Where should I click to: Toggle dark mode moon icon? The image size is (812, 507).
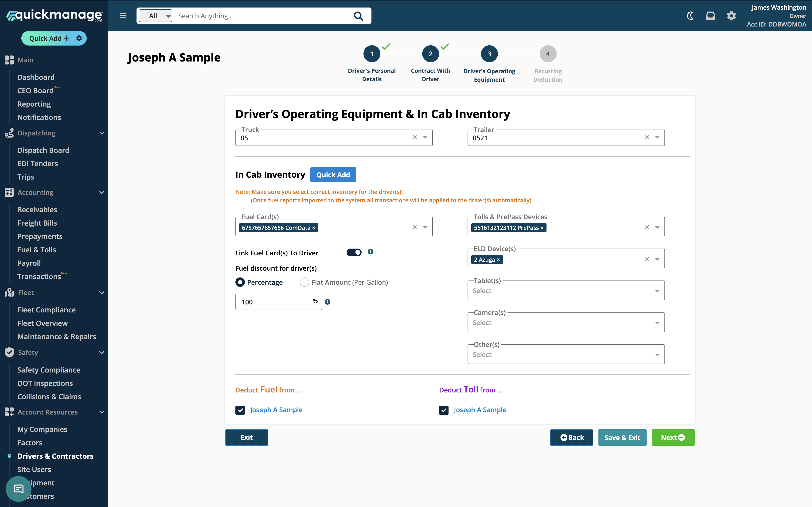point(690,16)
